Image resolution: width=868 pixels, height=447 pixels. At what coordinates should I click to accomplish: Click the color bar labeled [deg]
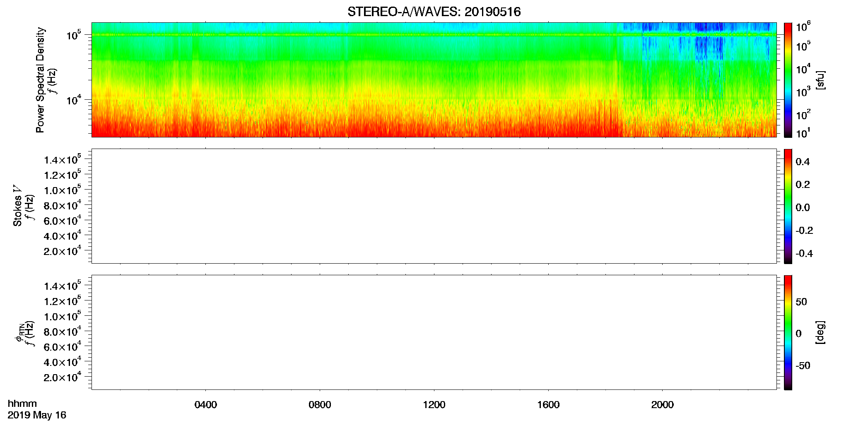pos(788,332)
